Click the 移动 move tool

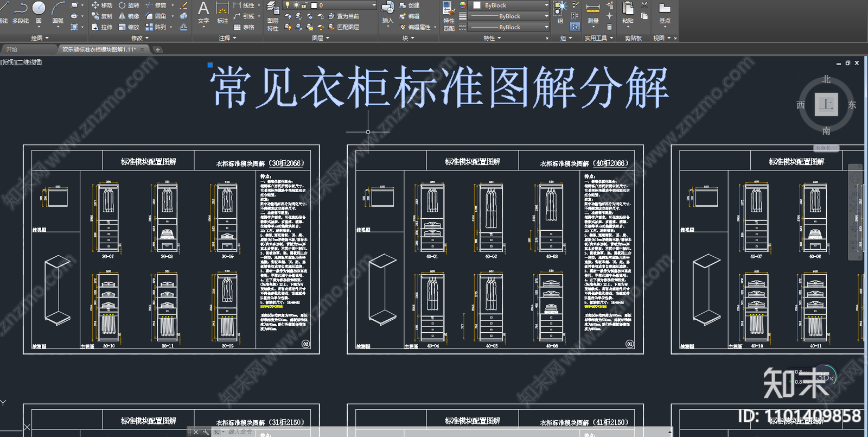pos(102,5)
